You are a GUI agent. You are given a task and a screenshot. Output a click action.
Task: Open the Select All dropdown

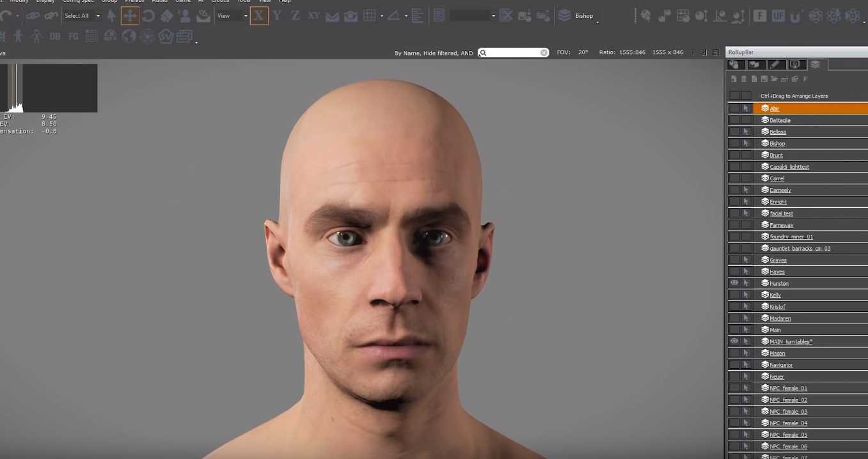click(x=83, y=15)
